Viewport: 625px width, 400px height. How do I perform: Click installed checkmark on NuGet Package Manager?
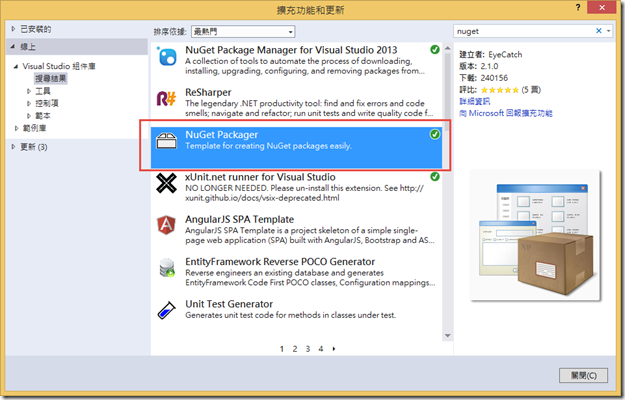click(435, 49)
